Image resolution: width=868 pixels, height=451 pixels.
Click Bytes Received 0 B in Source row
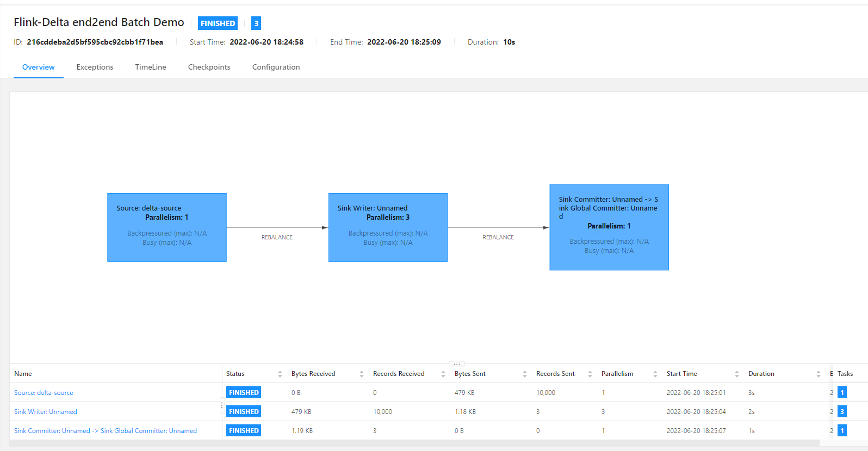point(296,393)
